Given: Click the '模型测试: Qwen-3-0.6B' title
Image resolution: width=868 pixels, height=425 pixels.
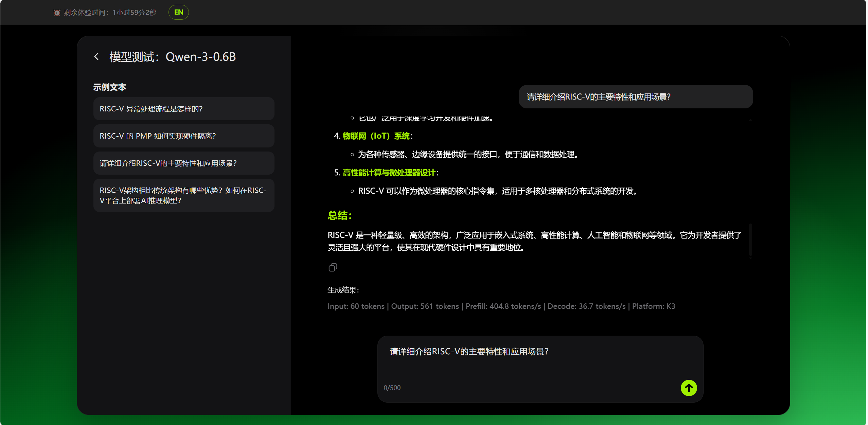Looking at the screenshot, I should pyautogui.click(x=173, y=57).
